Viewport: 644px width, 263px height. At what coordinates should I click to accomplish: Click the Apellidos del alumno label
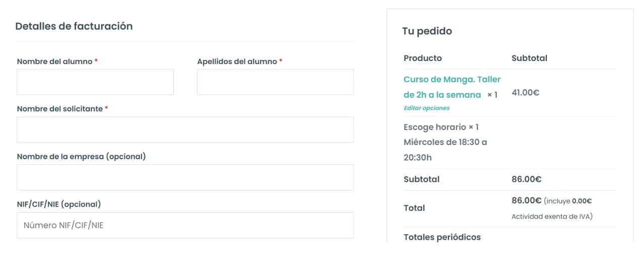click(x=237, y=61)
